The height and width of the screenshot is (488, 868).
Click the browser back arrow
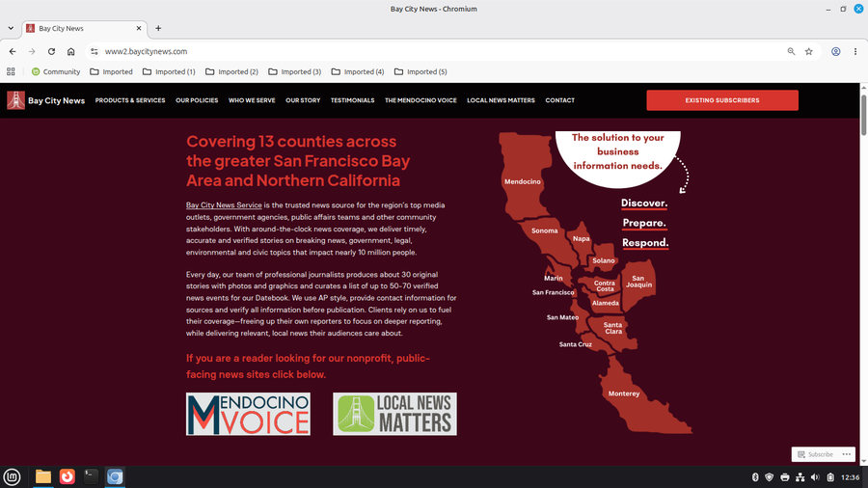coord(13,51)
